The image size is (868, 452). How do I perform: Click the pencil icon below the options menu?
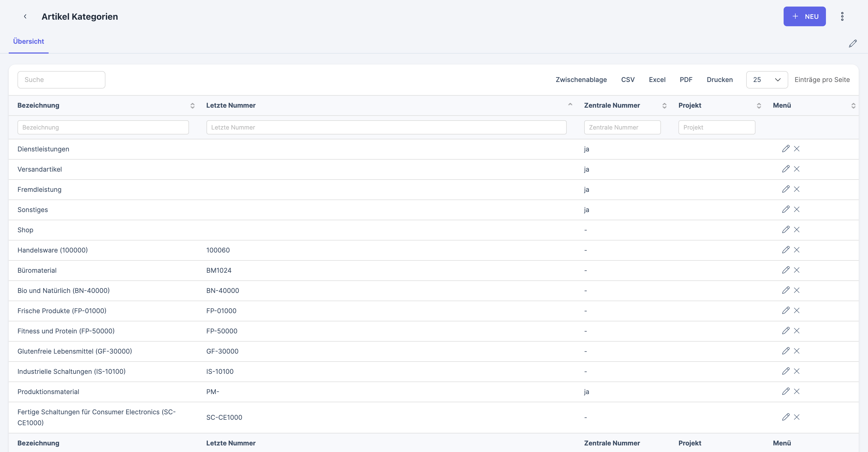(852, 43)
